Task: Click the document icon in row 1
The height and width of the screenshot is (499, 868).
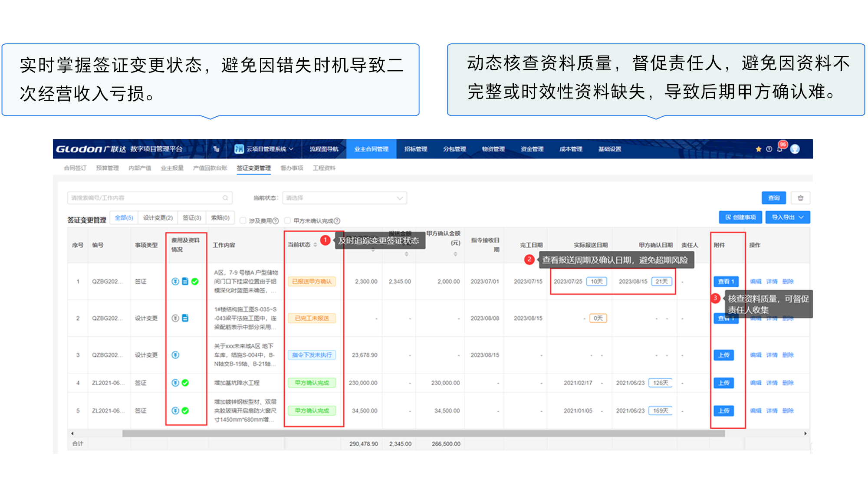Action: (185, 281)
